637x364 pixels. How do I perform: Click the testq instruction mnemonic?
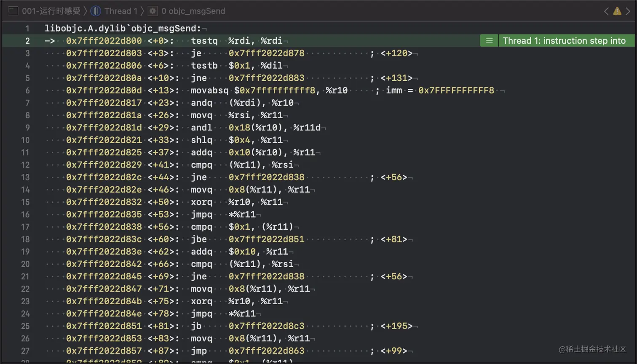tap(204, 41)
